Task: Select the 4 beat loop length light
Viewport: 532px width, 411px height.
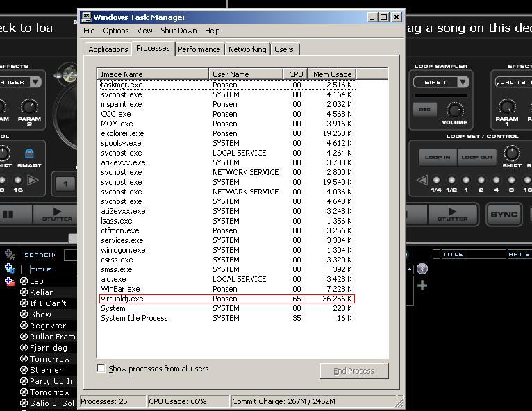Action: pos(496,180)
